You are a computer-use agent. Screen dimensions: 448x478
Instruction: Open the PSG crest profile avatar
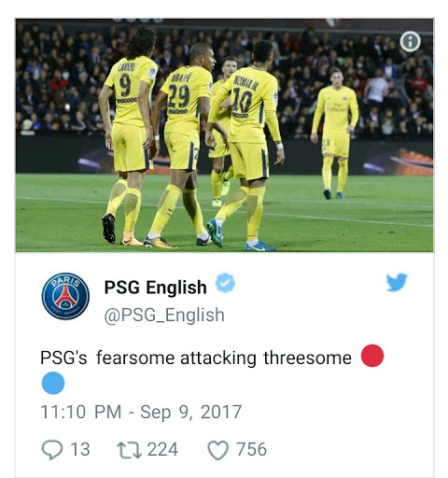tap(65, 296)
